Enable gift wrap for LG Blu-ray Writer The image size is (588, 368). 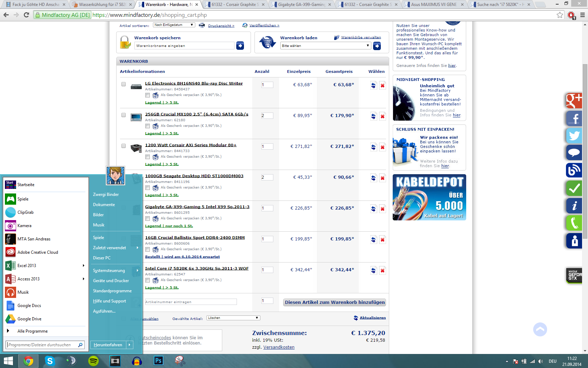tap(147, 95)
